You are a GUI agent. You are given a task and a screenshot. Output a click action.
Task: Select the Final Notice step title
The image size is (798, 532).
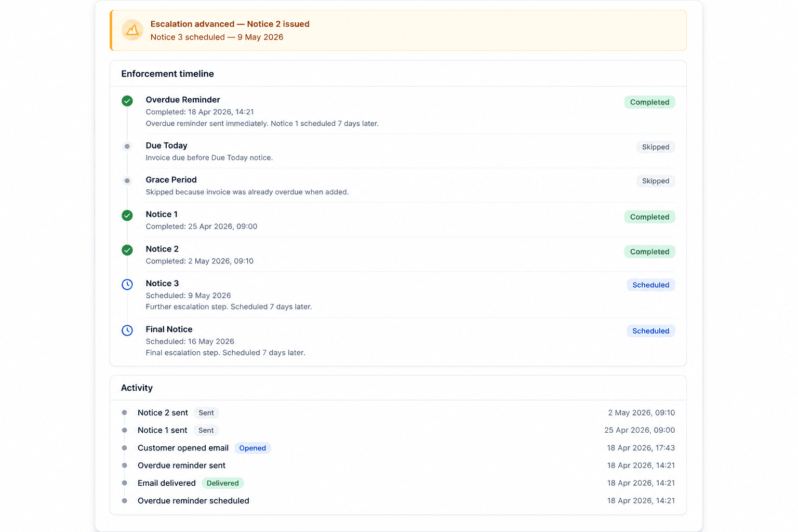tap(169, 329)
